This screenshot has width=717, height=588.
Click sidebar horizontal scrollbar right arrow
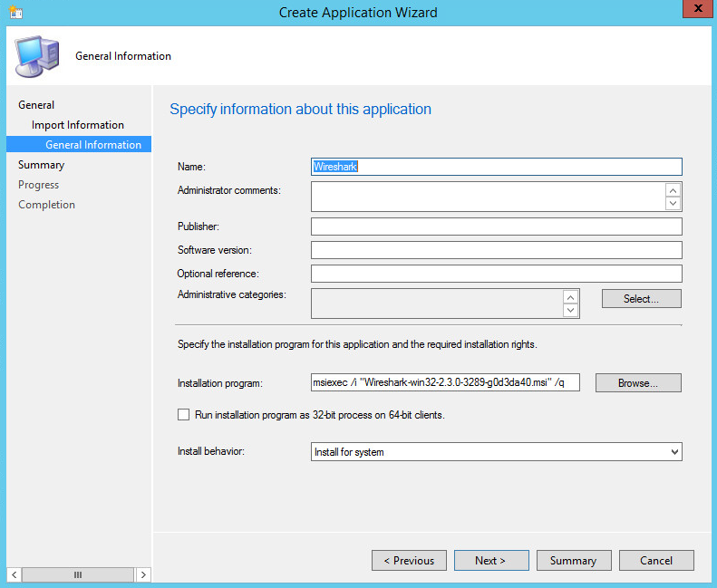pos(143,574)
